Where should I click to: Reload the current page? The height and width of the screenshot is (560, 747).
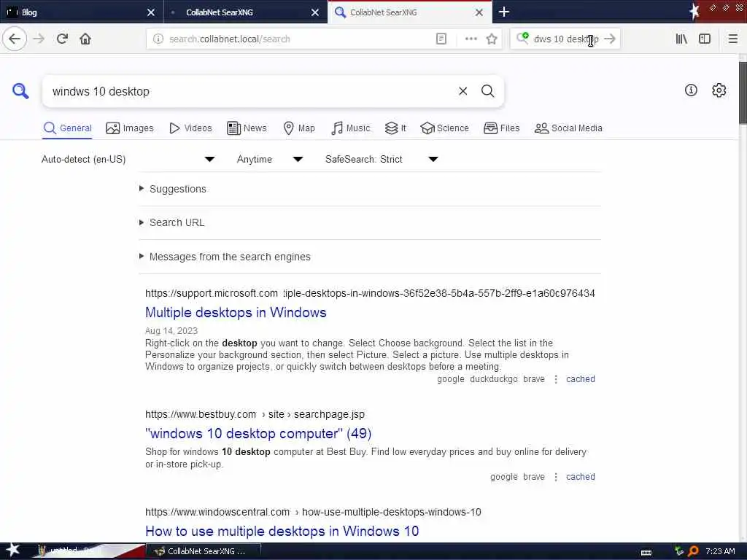(x=62, y=39)
